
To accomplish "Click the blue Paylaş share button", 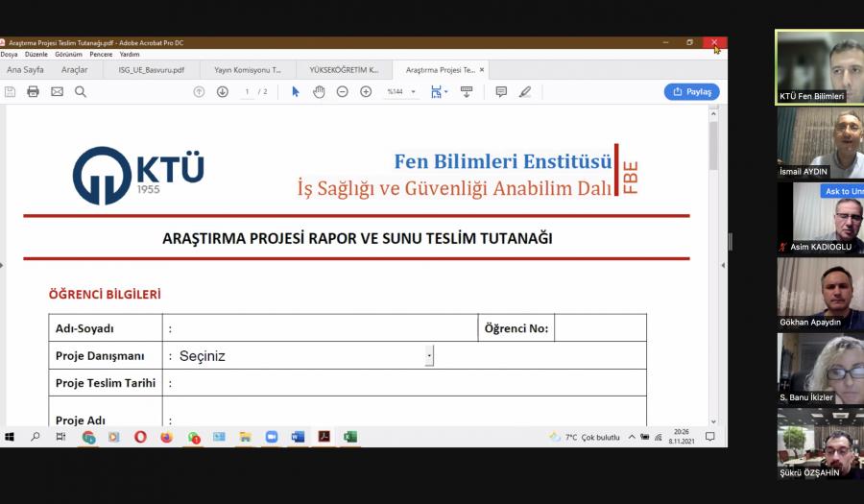I will point(692,92).
